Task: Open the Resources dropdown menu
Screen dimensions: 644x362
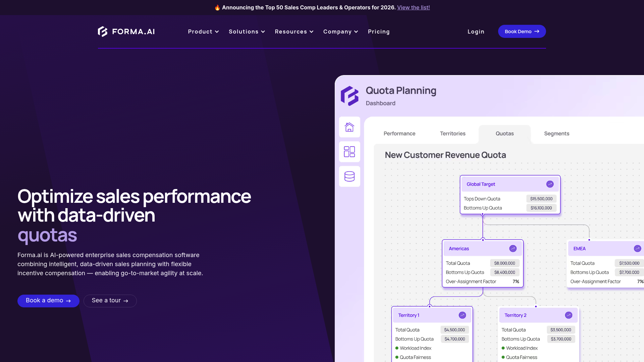Action: (294, 32)
